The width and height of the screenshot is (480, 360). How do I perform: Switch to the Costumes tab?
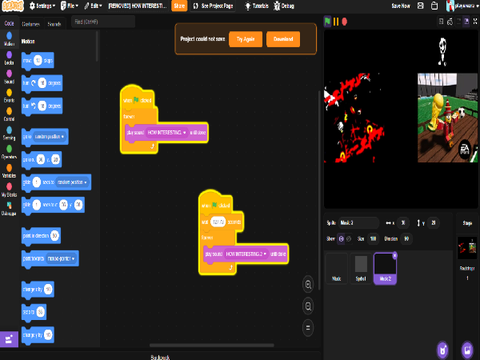[x=31, y=24]
